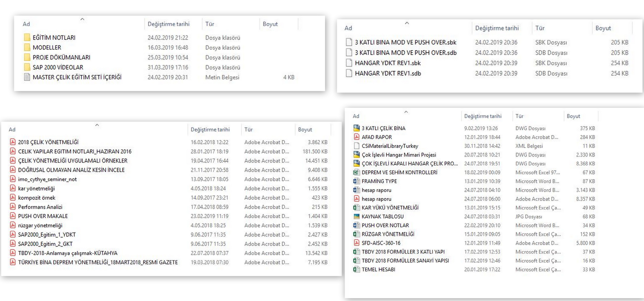Select file kompozit örnek
The width and height of the screenshot is (644, 301).
(x=37, y=198)
